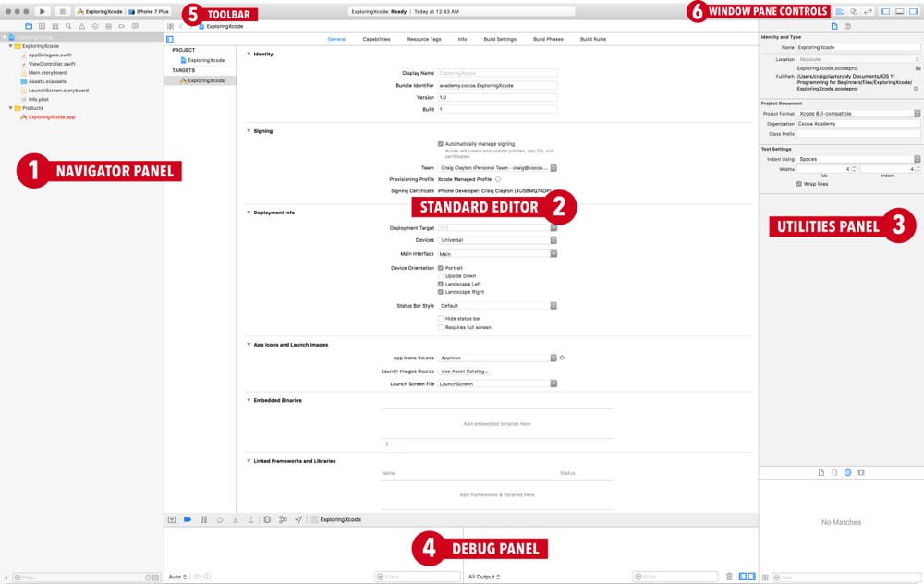Toggle the Wrap lines checkbox
This screenshot has width=924, height=584.
point(799,184)
